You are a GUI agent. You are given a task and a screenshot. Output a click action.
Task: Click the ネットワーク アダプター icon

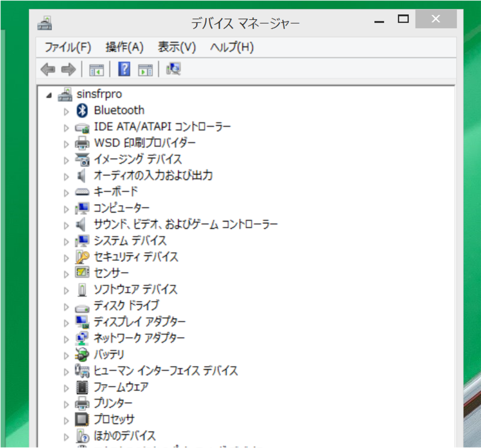[x=82, y=338]
